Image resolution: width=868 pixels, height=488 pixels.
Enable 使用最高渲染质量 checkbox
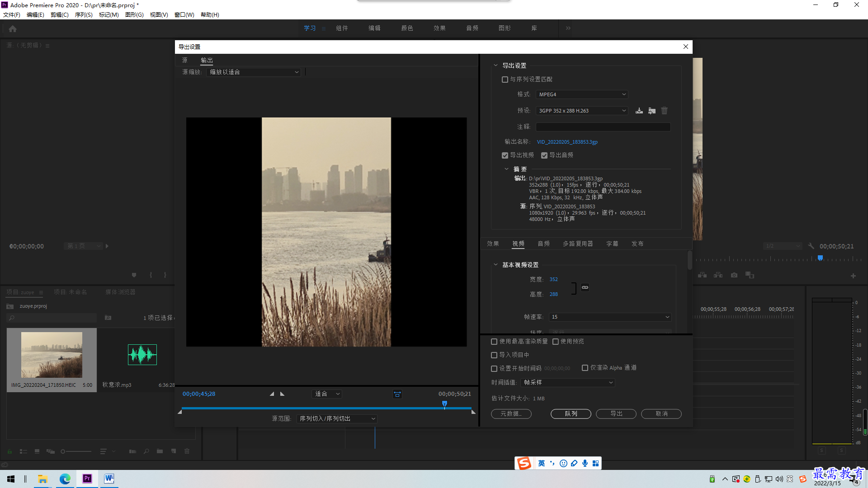click(494, 342)
